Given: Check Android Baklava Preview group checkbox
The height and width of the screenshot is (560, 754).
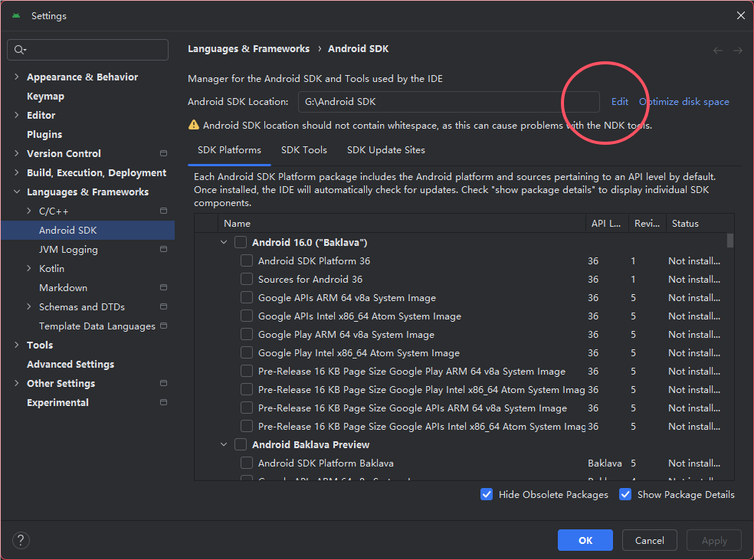Looking at the screenshot, I should pyautogui.click(x=241, y=444).
